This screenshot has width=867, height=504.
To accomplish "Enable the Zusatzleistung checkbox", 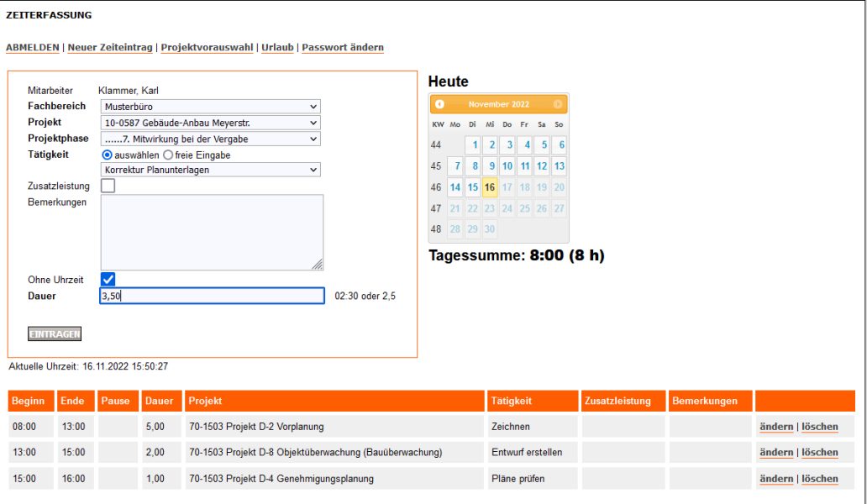I will coord(107,186).
